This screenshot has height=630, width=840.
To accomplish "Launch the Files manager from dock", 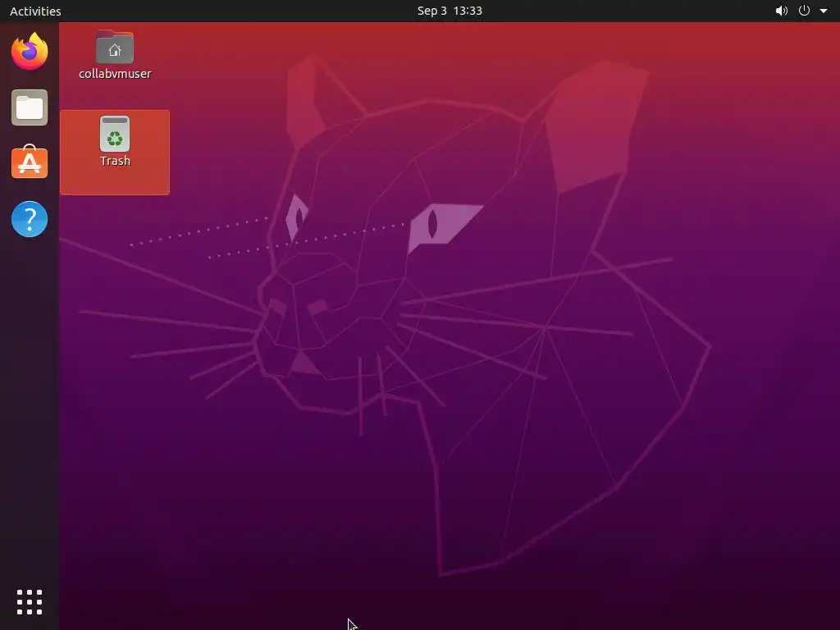I will (x=30, y=107).
